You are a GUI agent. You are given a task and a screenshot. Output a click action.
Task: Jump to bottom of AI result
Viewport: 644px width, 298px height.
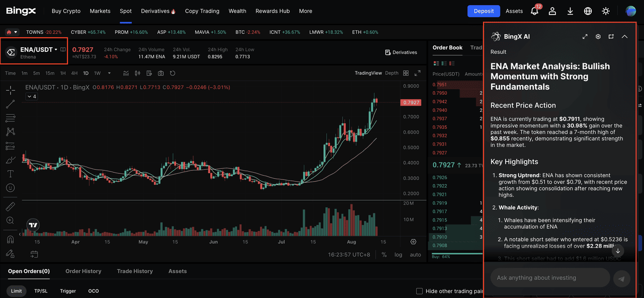pos(618,250)
